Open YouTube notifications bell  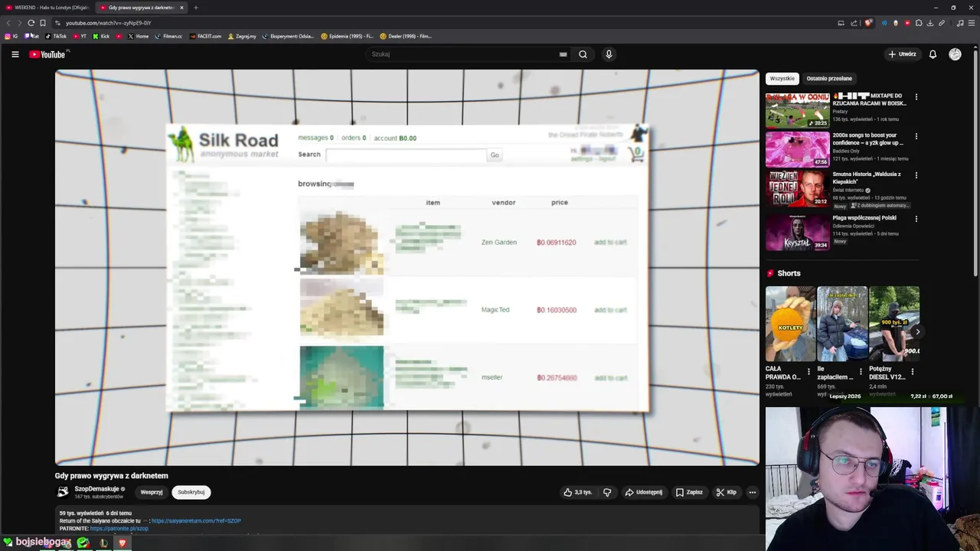[933, 54]
